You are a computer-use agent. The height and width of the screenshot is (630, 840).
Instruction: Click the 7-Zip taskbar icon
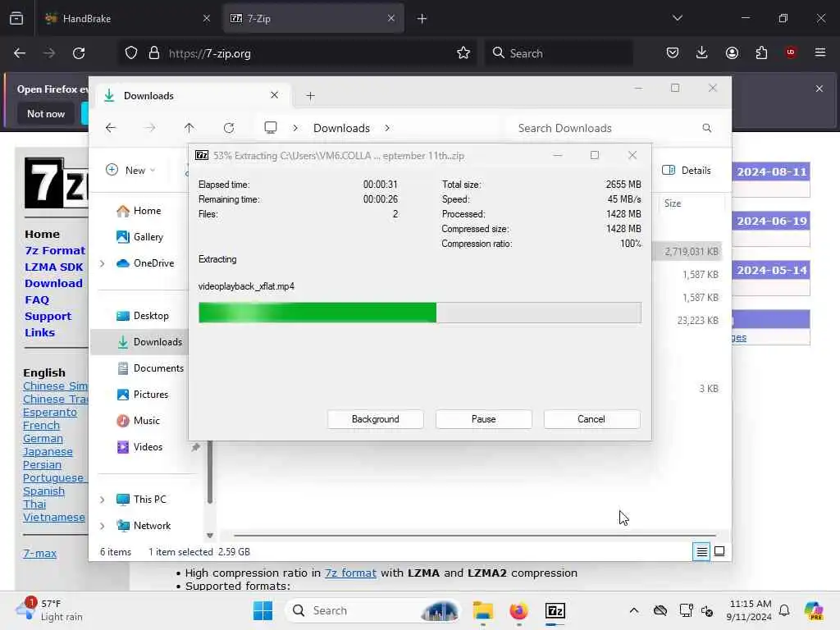(x=555, y=610)
